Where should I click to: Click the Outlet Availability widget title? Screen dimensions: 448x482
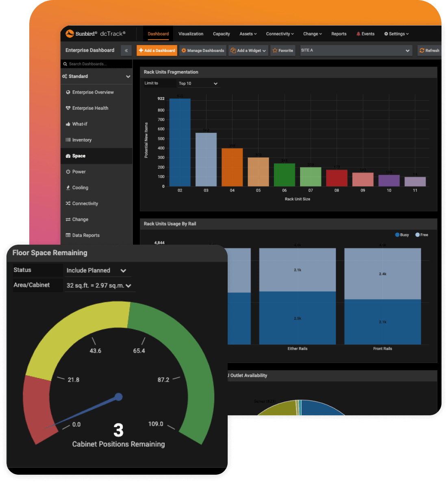(248, 376)
